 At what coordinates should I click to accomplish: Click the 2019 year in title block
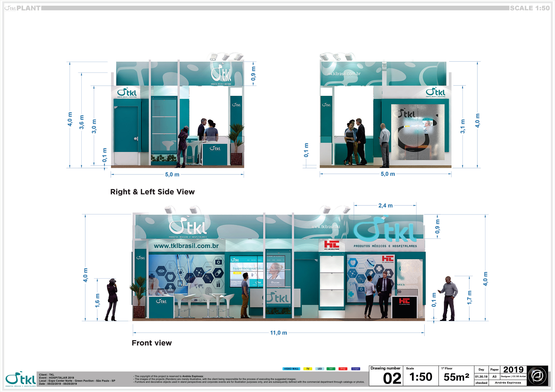click(513, 369)
